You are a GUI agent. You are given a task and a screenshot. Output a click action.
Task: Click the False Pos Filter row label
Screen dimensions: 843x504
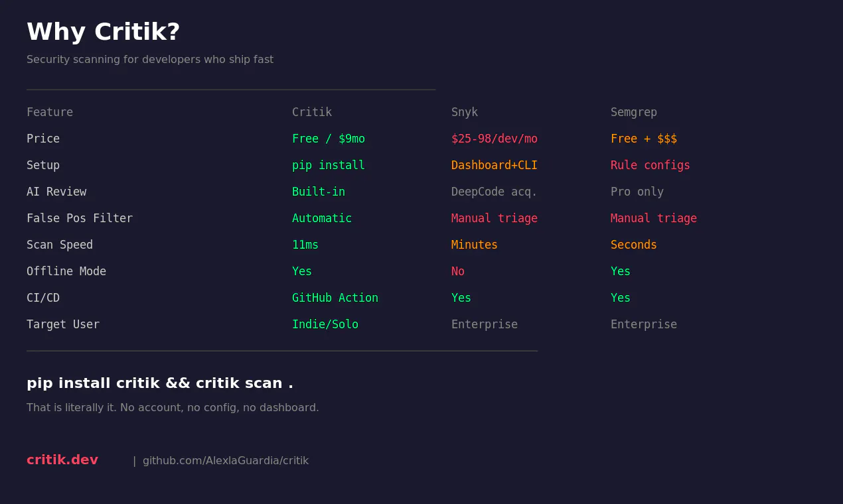(80, 218)
